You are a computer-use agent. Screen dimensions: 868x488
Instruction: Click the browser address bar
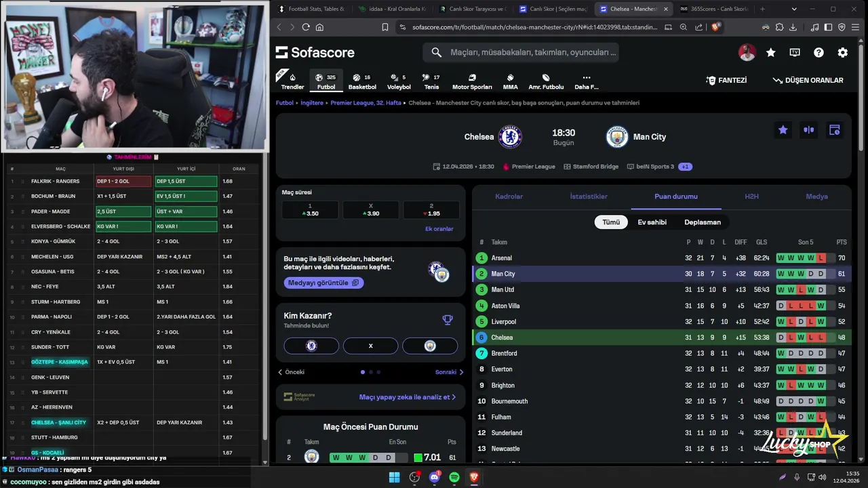536,27
